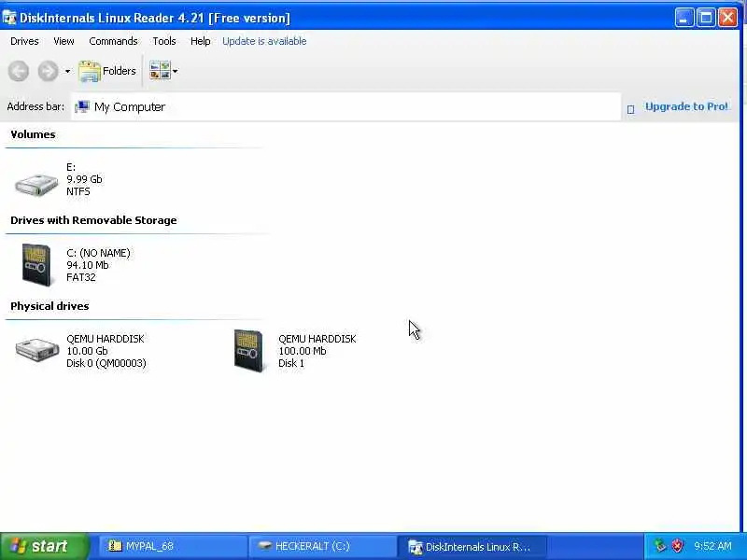The height and width of the screenshot is (560, 747).
Task: Close the Linux Reader window
Action: click(x=728, y=18)
